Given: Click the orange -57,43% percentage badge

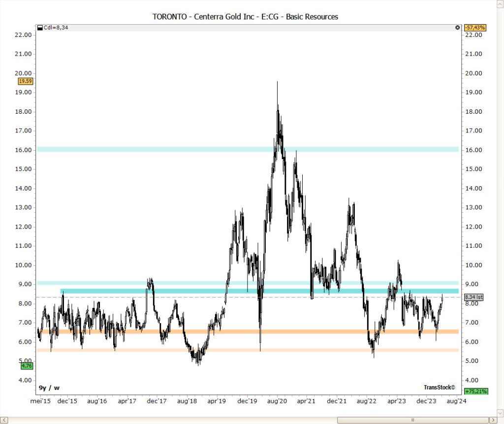Looking at the screenshot, I should pyautogui.click(x=475, y=29).
